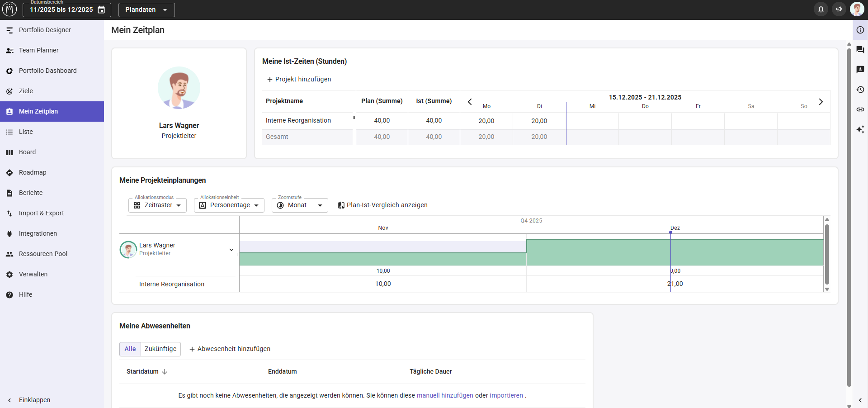This screenshot has width=868, height=408.
Task: Click Projekt hinzufügen button
Action: pyautogui.click(x=299, y=79)
